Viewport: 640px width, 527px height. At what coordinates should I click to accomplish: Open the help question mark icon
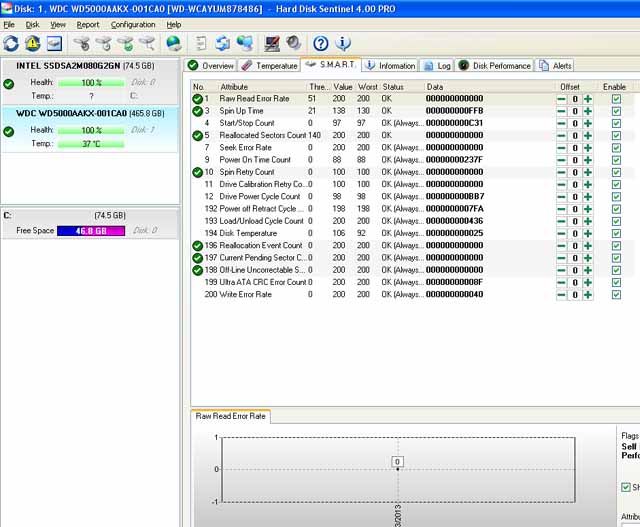coord(320,43)
